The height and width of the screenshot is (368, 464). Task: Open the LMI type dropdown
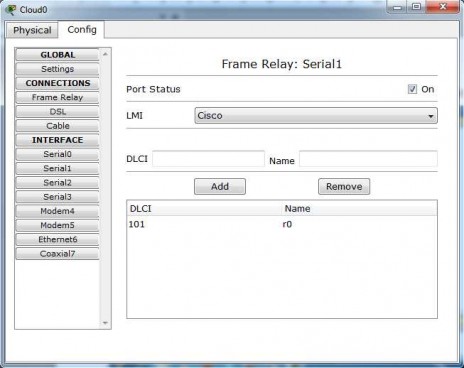tap(316, 116)
